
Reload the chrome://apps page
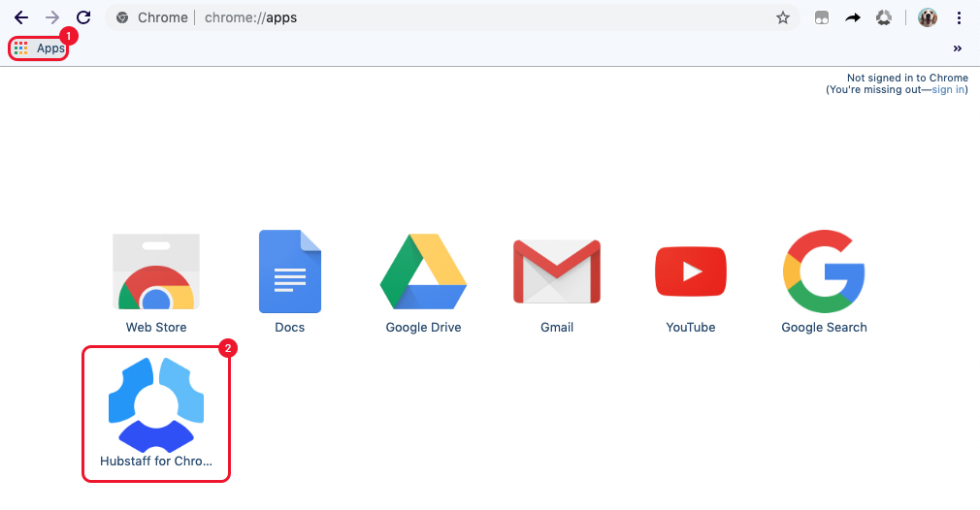(x=83, y=17)
